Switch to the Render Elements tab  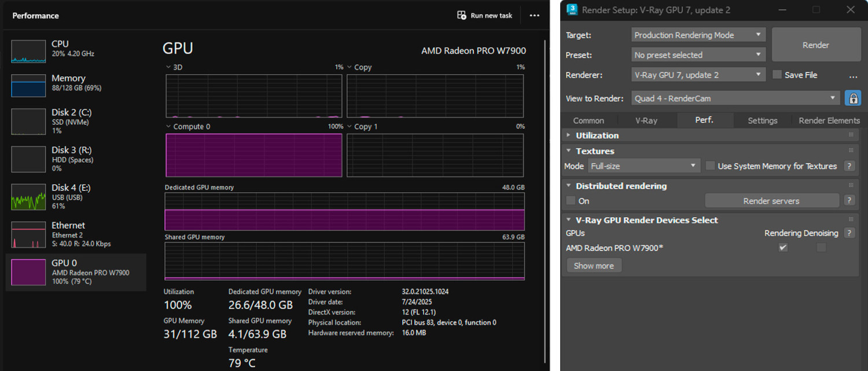(x=829, y=120)
